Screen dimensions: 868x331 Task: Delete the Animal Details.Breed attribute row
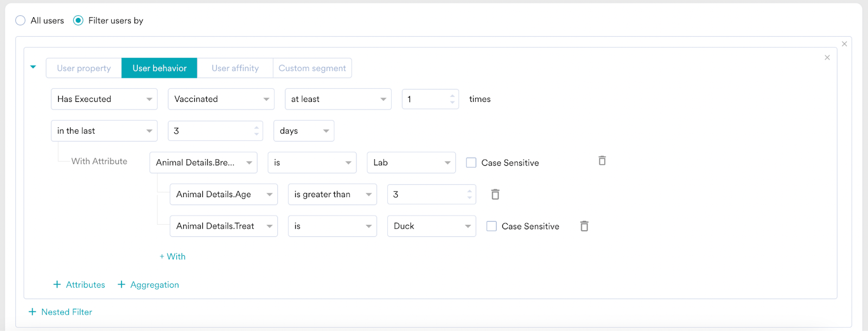pos(602,161)
